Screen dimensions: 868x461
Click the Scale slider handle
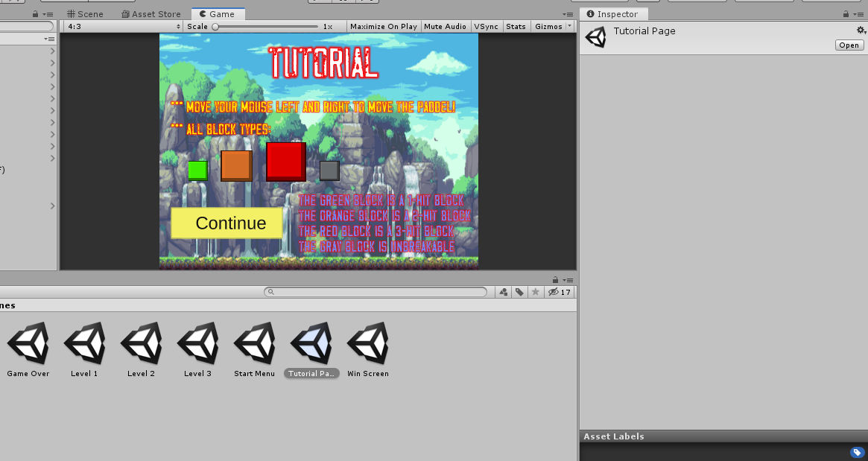(215, 26)
